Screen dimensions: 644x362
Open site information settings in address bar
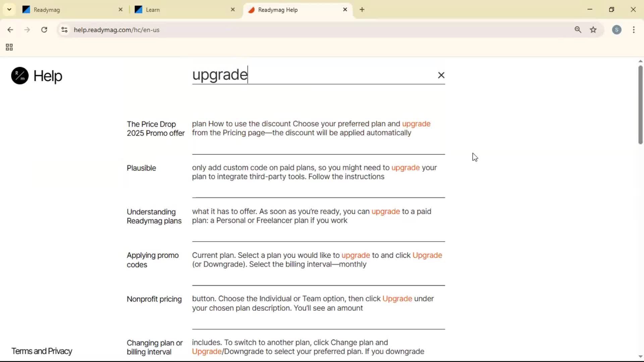64,29
